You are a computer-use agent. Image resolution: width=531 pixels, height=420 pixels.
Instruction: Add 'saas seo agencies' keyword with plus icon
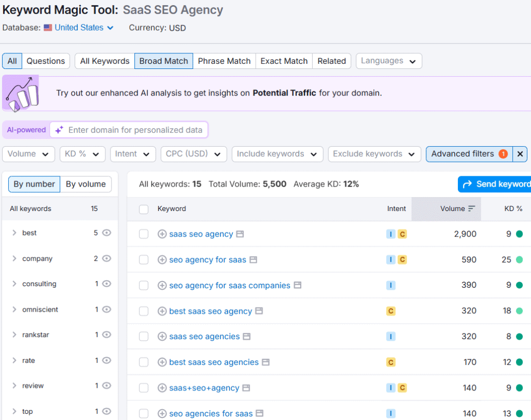162,337
